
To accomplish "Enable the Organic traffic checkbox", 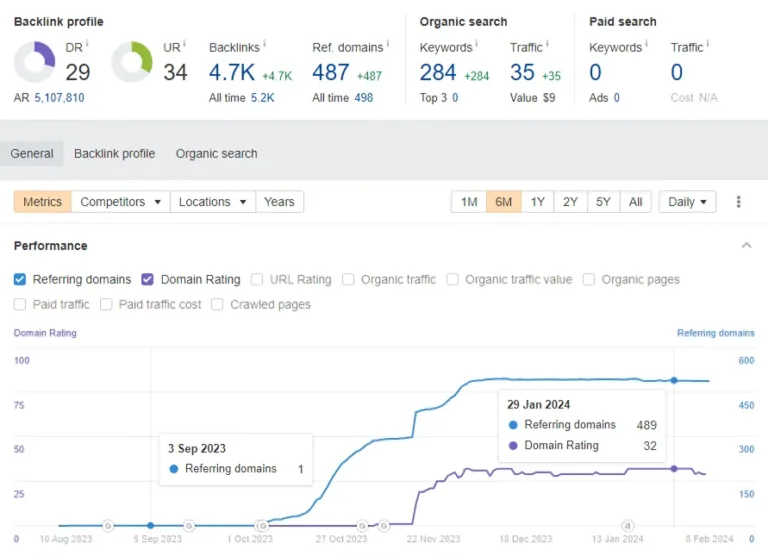I will (348, 279).
